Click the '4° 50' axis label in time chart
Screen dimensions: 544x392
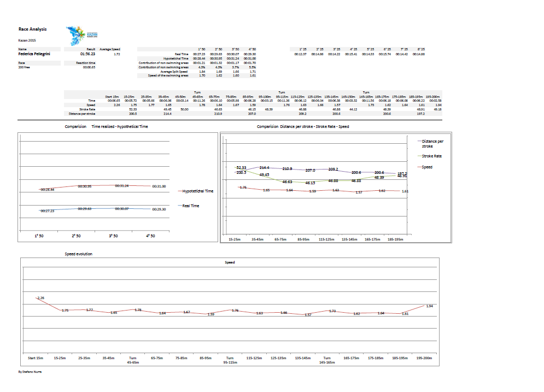click(150, 236)
